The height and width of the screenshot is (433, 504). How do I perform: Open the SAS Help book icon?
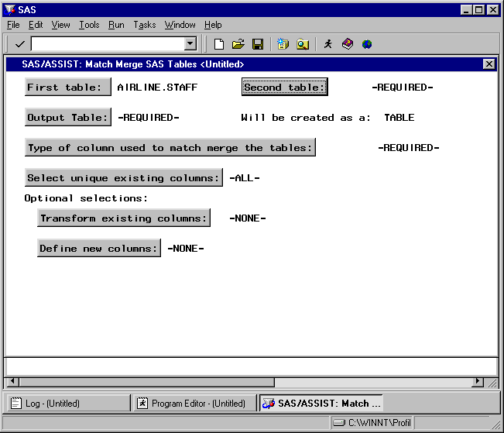tap(348, 43)
